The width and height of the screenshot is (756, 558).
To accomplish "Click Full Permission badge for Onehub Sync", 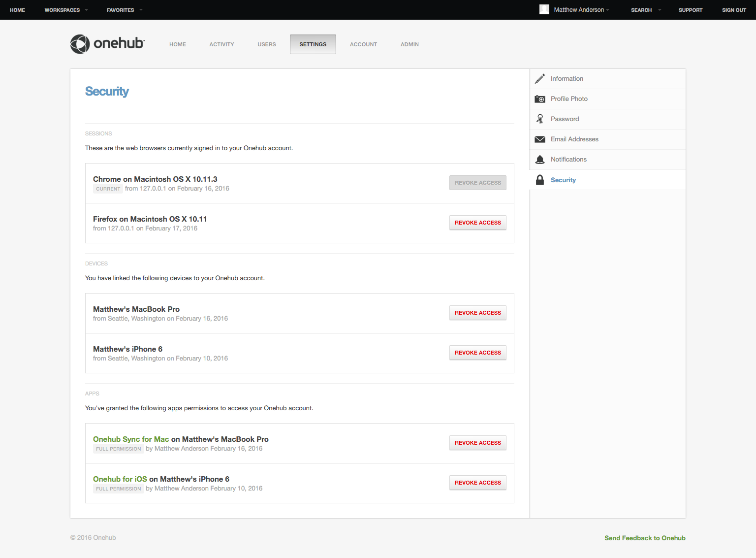I will tap(119, 449).
